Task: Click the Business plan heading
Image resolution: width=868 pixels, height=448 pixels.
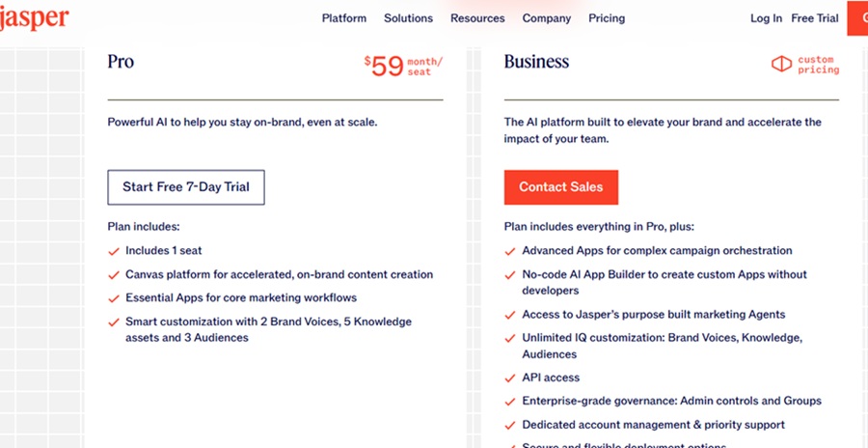Action: (536, 62)
